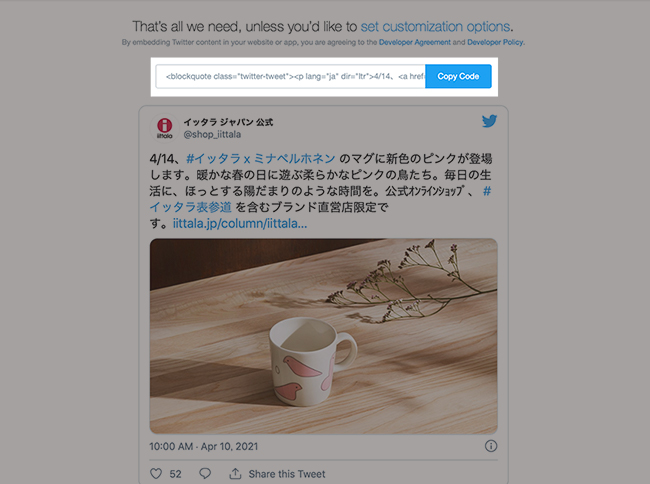Open the set customization options link
The height and width of the screenshot is (484, 650).
tap(435, 27)
